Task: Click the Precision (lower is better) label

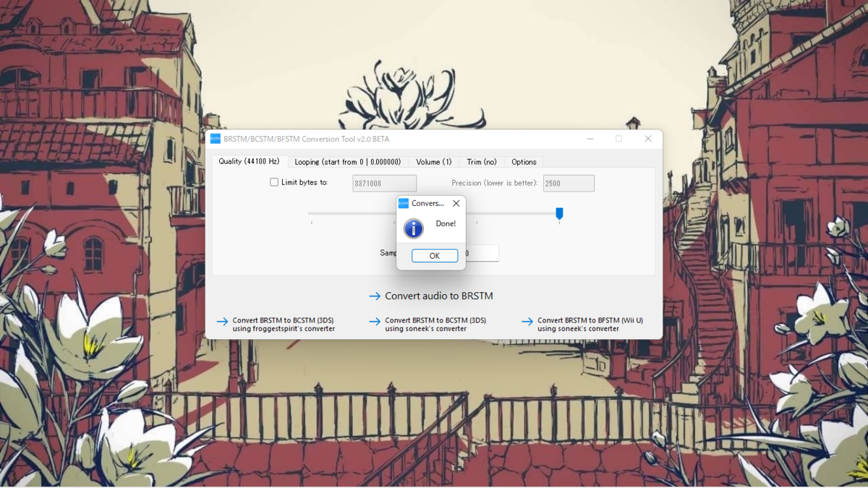Action: 495,183
